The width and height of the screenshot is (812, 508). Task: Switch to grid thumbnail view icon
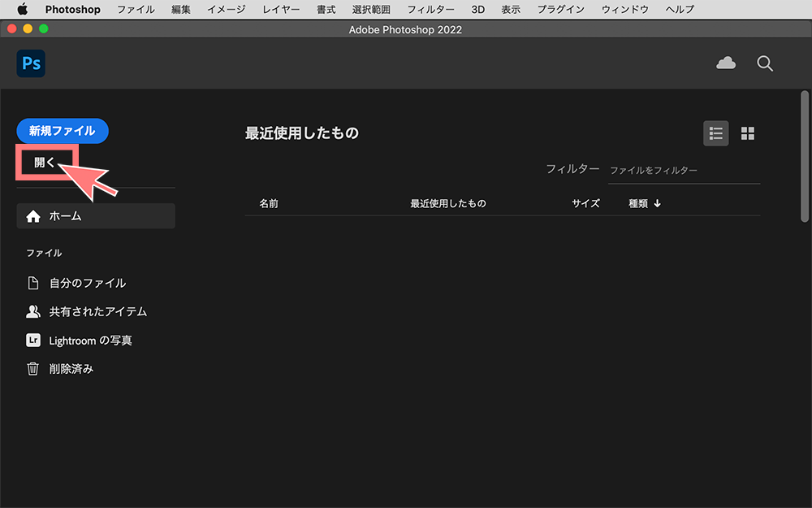[747, 133]
